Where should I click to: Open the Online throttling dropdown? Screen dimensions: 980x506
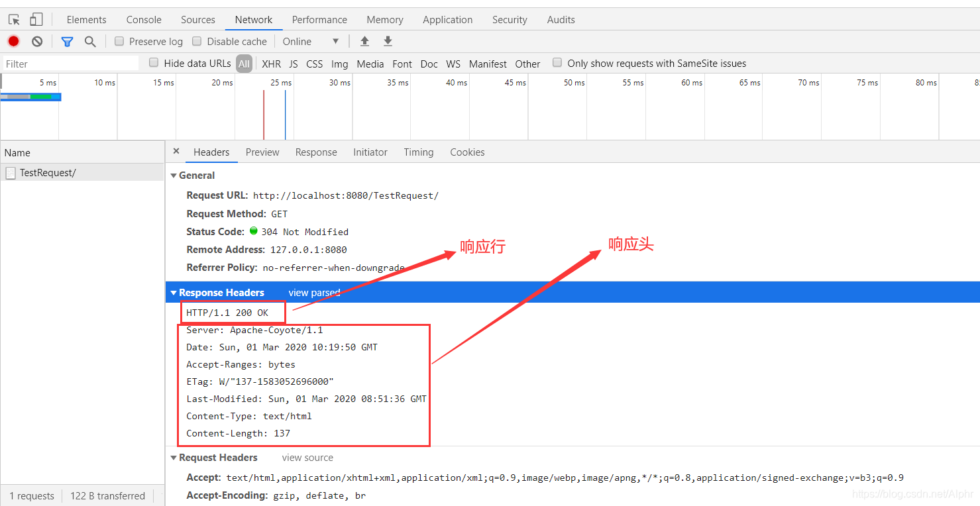click(311, 41)
